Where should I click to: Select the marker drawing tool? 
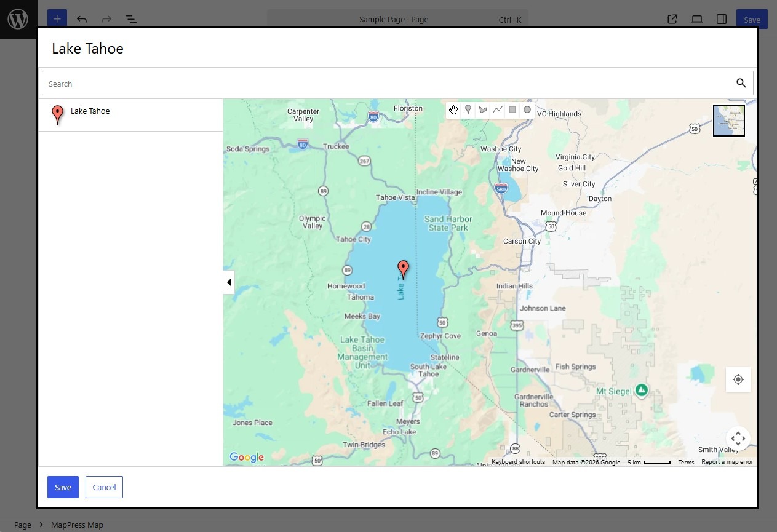point(468,110)
